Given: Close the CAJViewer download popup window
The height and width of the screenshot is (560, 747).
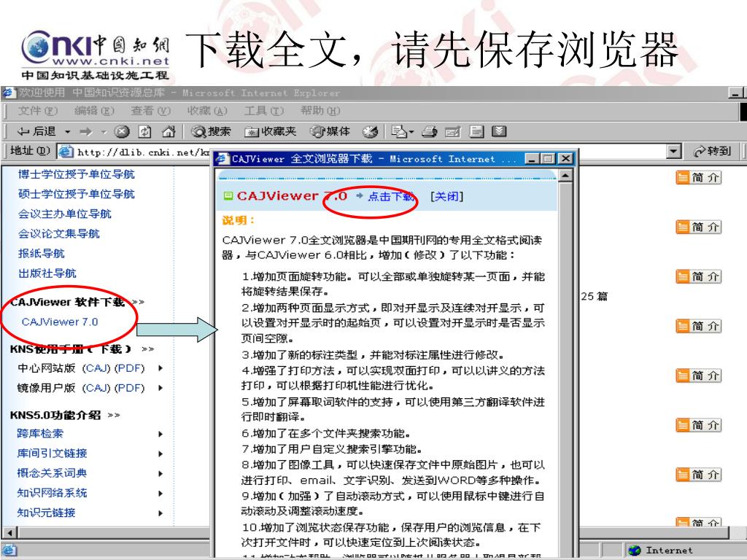Looking at the screenshot, I should [565, 158].
